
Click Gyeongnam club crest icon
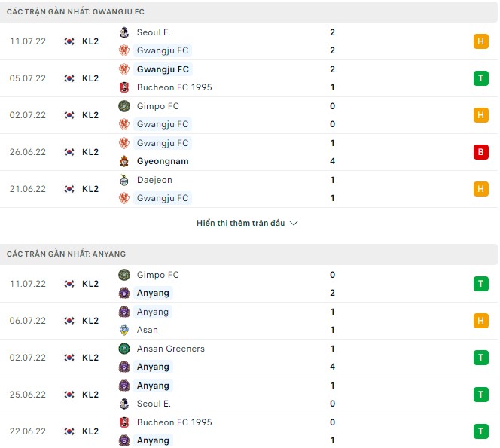point(124,161)
